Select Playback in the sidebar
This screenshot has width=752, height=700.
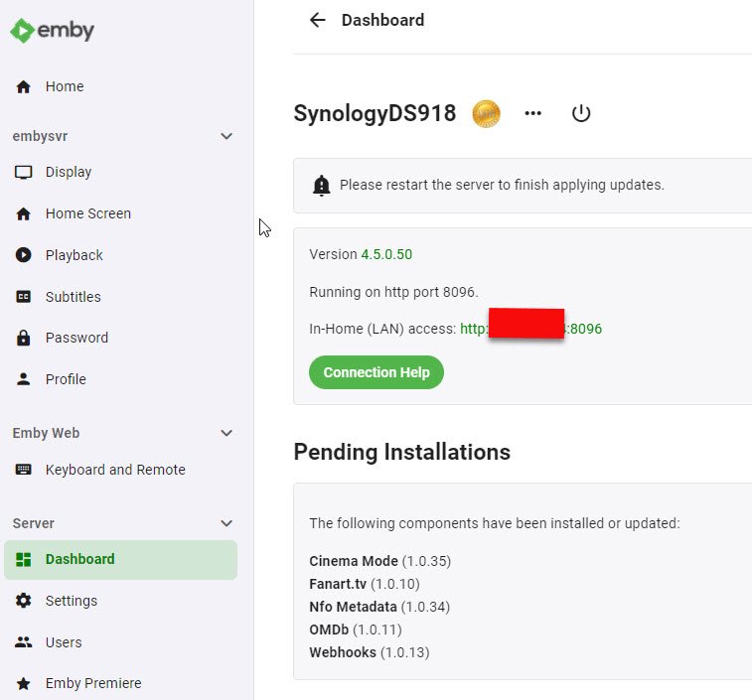(x=74, y=255)
